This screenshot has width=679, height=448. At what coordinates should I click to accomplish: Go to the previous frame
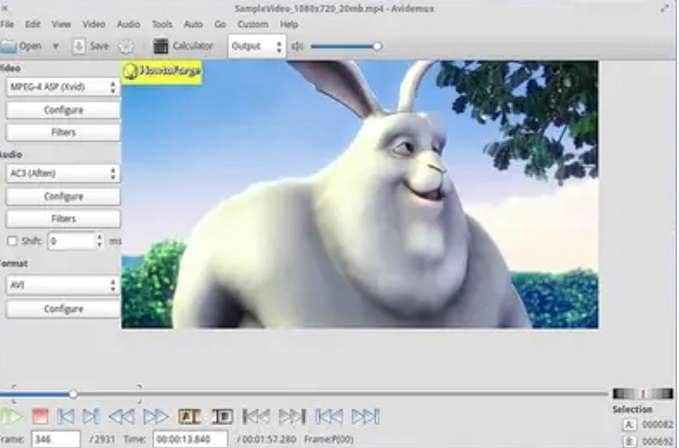click(x=65, y=416)
